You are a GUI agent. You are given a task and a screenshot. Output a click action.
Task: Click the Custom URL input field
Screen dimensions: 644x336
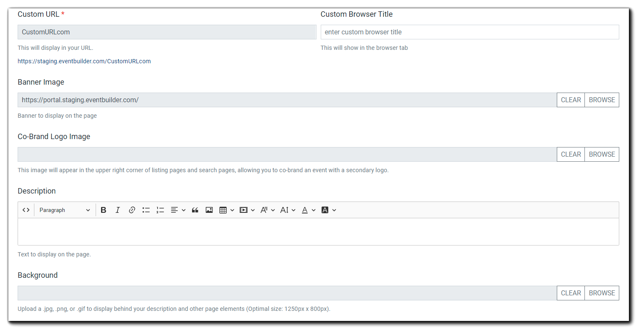coord(167,32)
